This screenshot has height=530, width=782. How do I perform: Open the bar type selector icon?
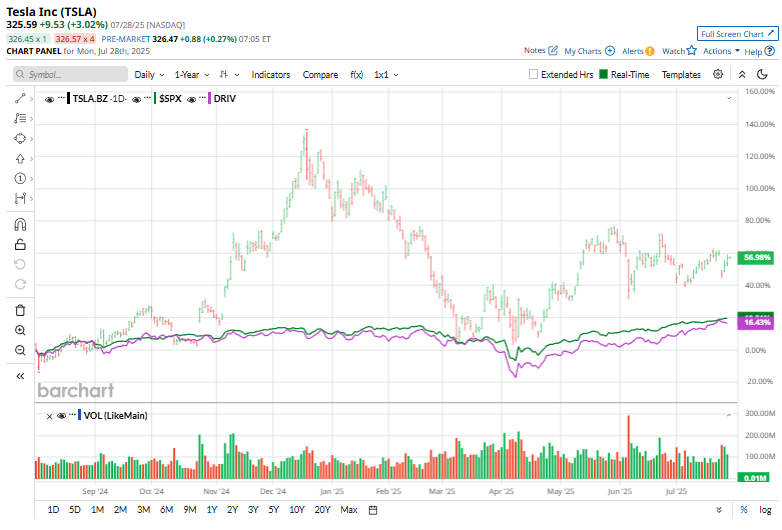pyautogui.click(x=224, y=74)
